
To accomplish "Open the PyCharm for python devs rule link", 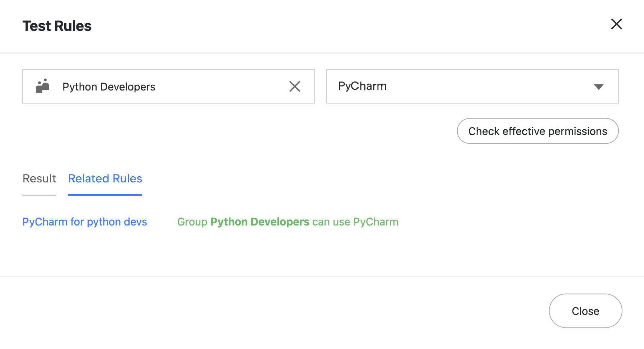I will point(85,222).
